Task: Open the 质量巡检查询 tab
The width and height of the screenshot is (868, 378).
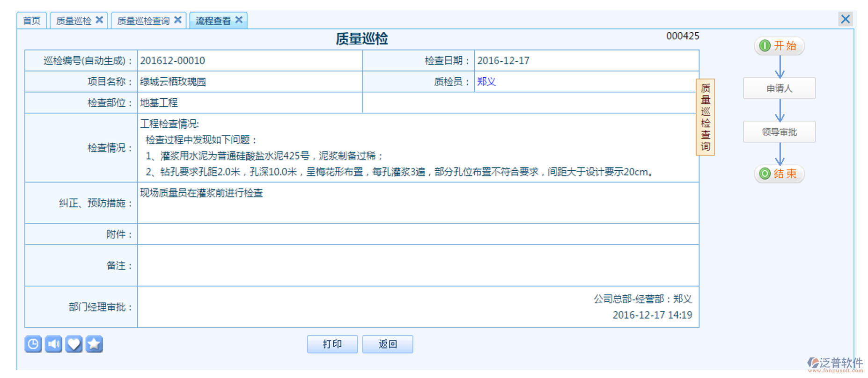Action: click(x=143, y=21)
